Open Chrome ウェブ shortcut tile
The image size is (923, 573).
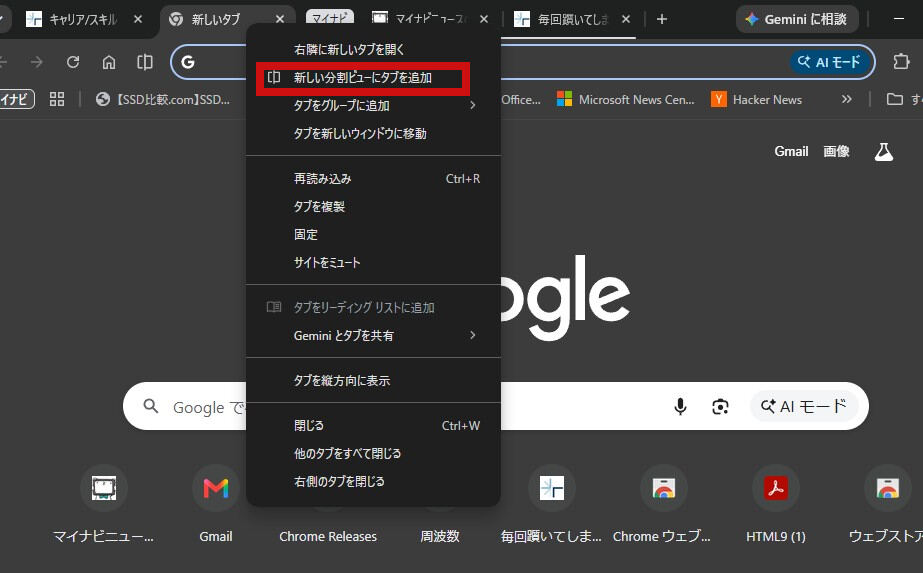coord(663,502)
